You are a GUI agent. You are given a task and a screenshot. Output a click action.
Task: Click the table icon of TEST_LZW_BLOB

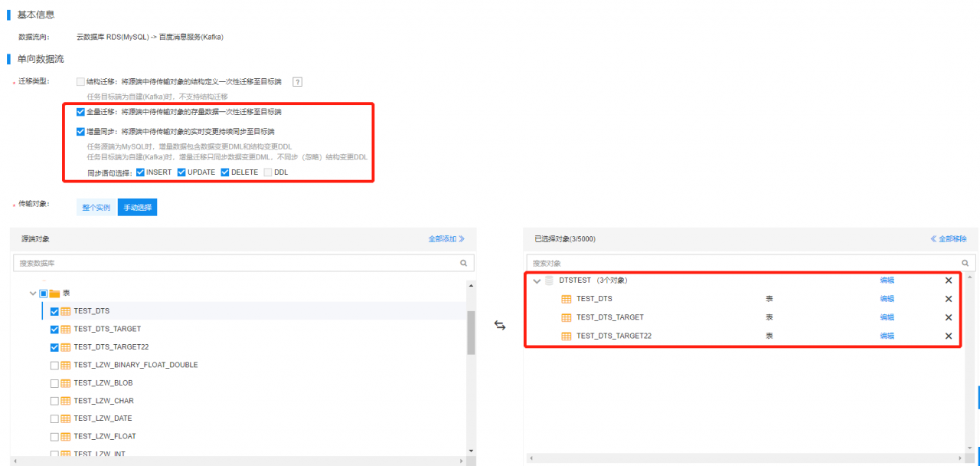tap(66, 382)
